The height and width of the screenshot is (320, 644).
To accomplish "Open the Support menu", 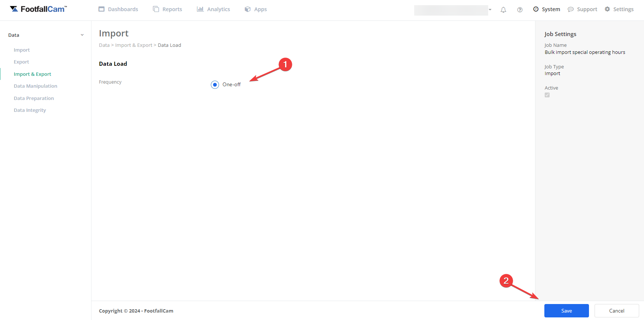I will pos(582,9).
